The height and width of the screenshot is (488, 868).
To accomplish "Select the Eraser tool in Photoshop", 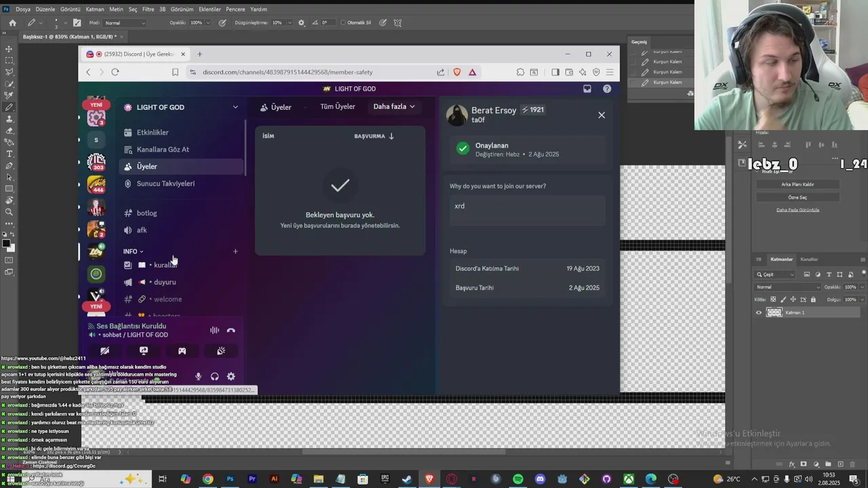I will [9, 130].
